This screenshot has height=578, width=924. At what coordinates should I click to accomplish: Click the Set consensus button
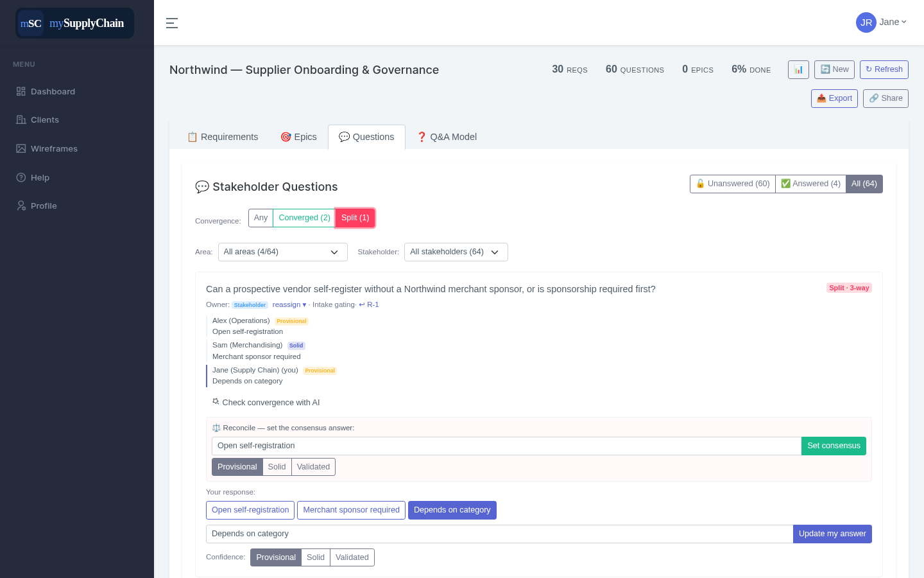[x=834, y=446]
